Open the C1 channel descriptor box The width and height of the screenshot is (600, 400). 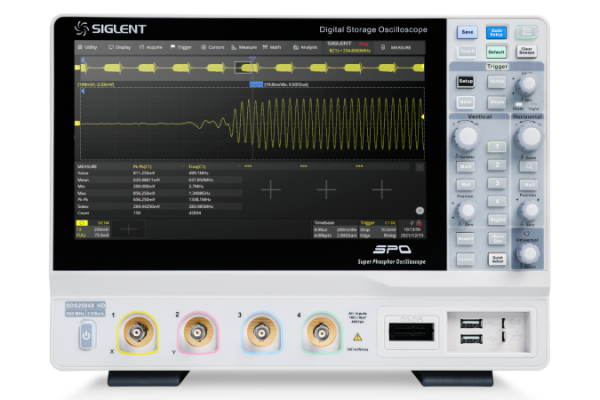coord(94,229)
